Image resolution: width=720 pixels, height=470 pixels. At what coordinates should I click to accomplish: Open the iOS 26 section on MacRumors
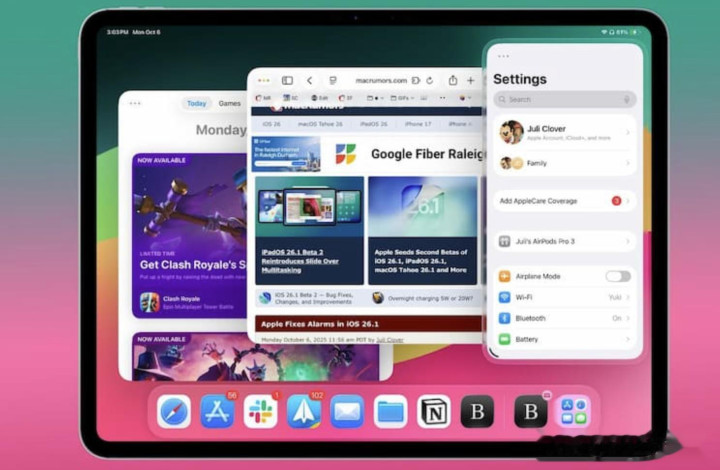coord(271,124)
